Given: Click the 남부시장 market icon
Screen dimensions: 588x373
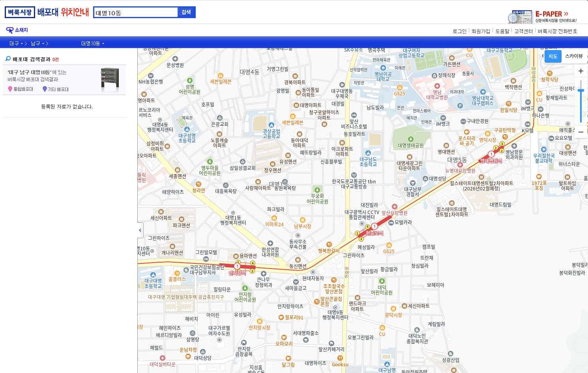Looking at the screenshot, I should [x=302, y=220].
